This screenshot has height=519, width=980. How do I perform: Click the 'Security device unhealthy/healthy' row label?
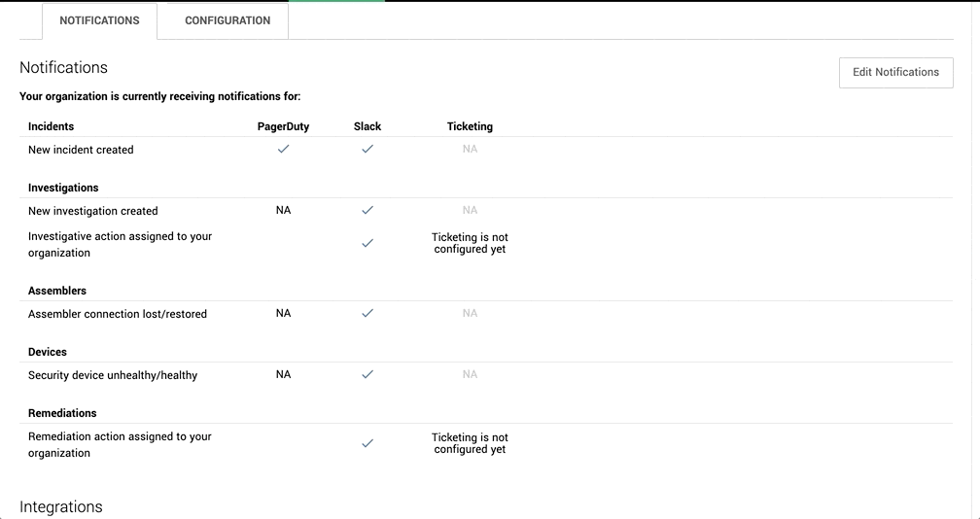click(x=113, y=375)
